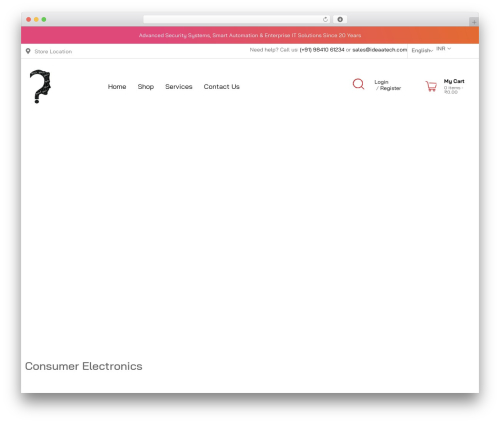
Task: Click the store location pin icon
Action: tap(28, 51)
